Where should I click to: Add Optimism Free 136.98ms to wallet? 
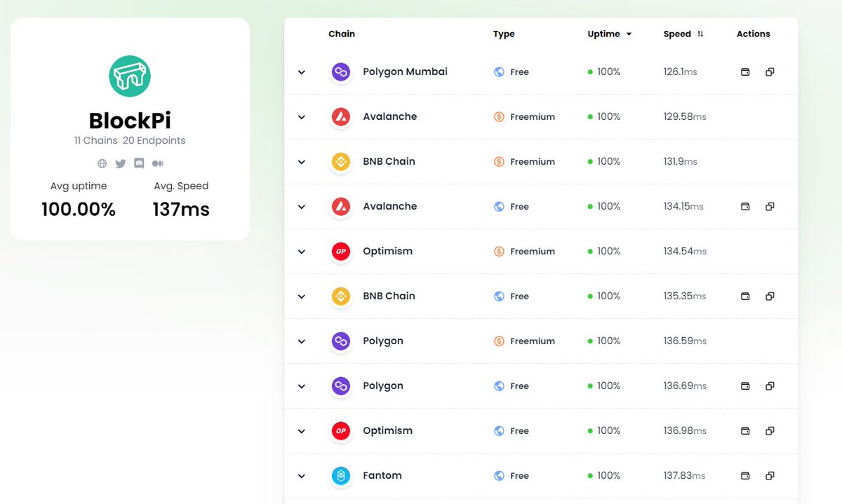coord(746,430)
